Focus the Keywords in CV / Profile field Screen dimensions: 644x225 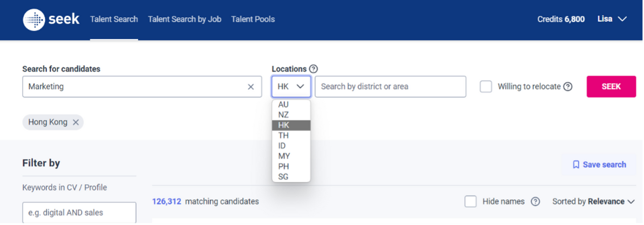pyautogui.click(x=79, y=212)
